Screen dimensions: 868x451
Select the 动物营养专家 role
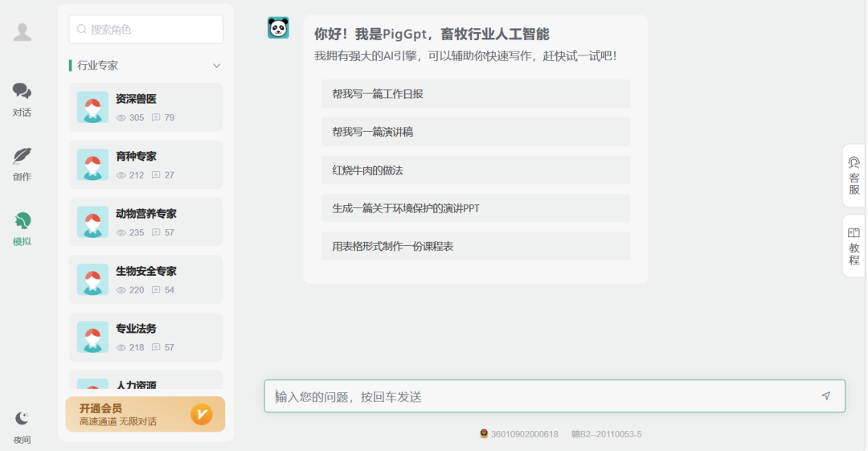pyautogui.click(x=145, y=223)
